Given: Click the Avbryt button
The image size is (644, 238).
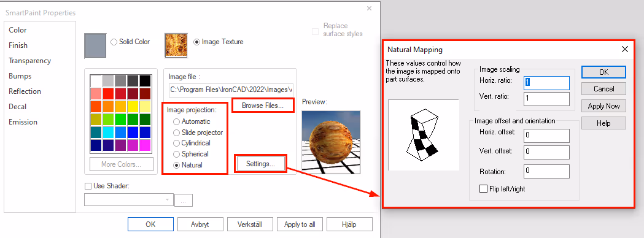Looking at the screenshot, I should (x=200, y=225).
